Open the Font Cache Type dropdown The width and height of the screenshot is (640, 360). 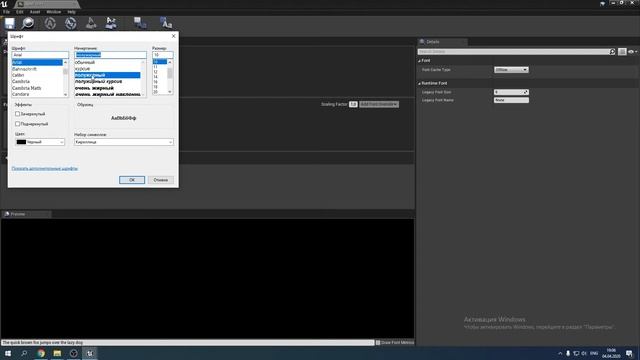point(511,70)
